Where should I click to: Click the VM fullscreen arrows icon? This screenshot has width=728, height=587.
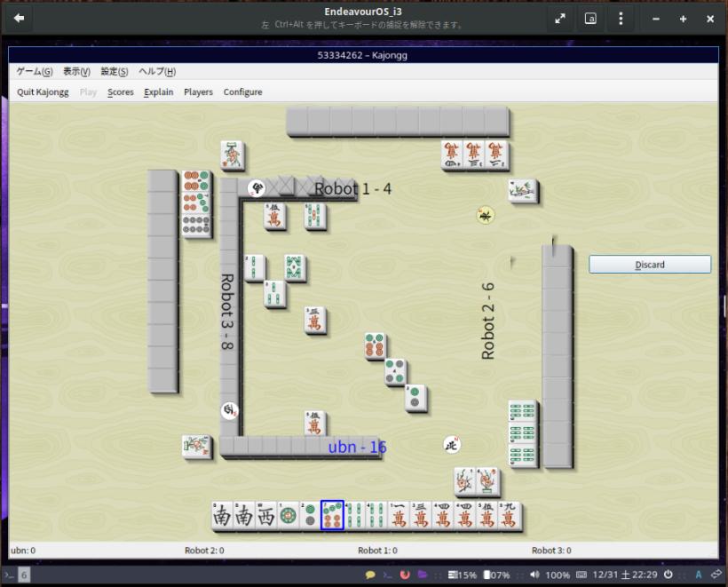(x=560, y=19)
